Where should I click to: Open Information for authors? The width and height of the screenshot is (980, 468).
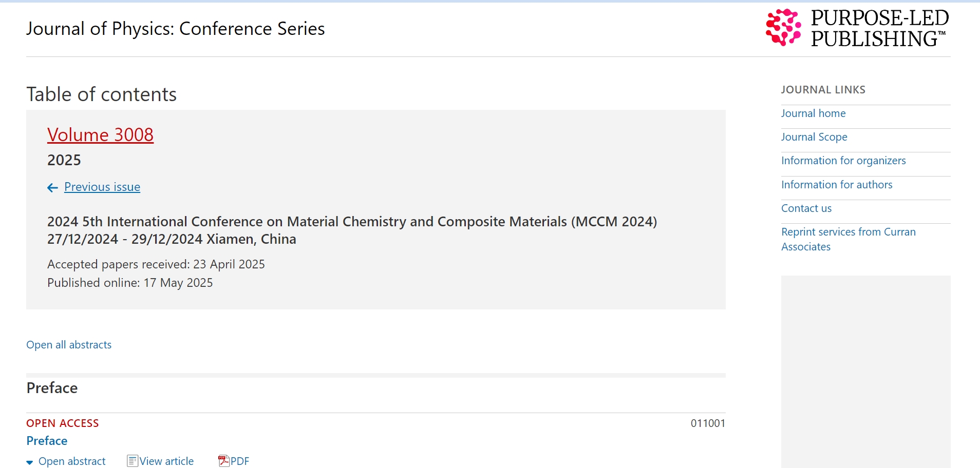(837, 185)
